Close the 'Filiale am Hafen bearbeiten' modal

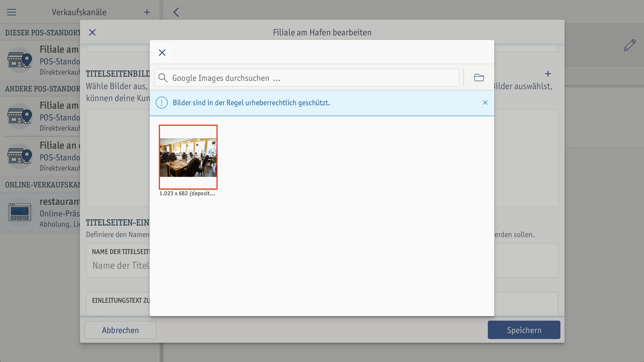92,32
